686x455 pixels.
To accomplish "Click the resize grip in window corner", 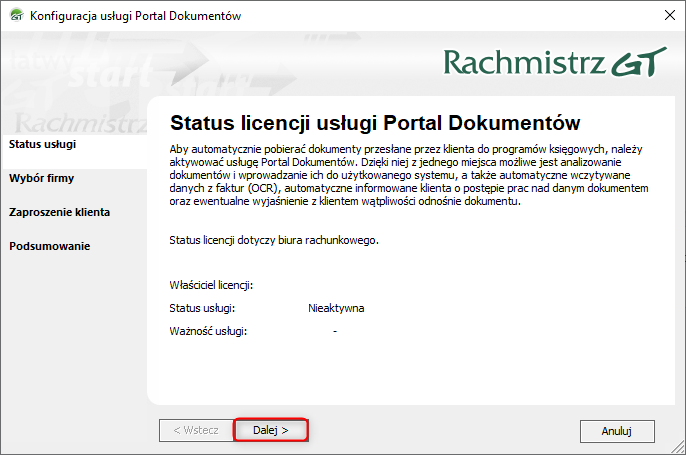I will (679, 448).
